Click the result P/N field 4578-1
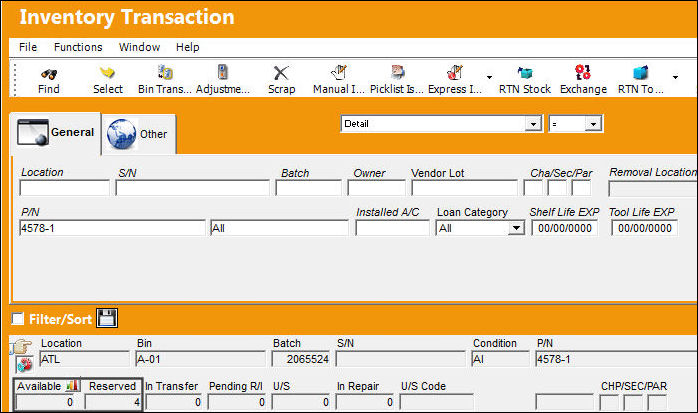The height and width of the screenshot is (413, 698). click(x=616, y=359)
